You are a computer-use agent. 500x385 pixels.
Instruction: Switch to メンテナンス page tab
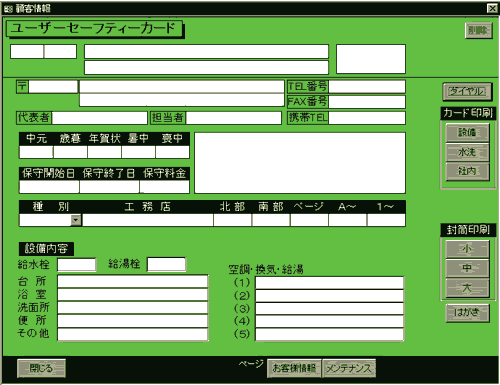(x=349, y=368)
